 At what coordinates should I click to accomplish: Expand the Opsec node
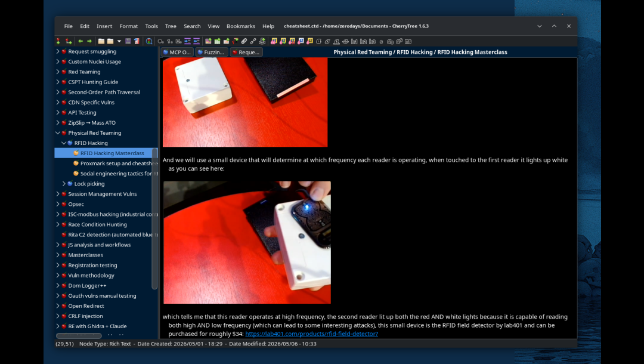click(x=58, y=203)
